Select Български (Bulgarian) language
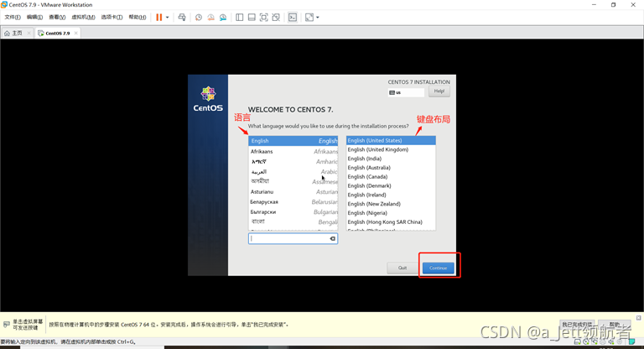Image resolution: width=644 pixels, height=349 pixels. pos(293,212)
